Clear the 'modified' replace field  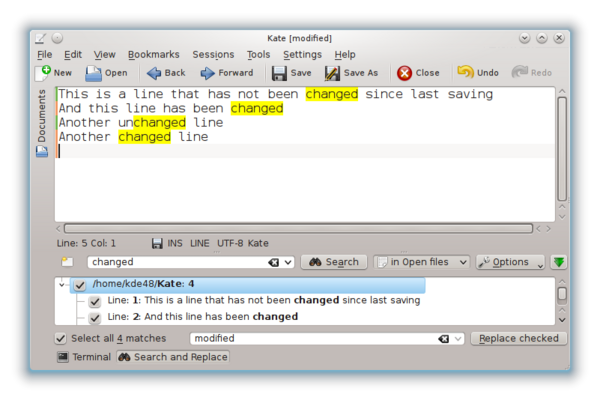pyautogui.click(x=444, y=339)
